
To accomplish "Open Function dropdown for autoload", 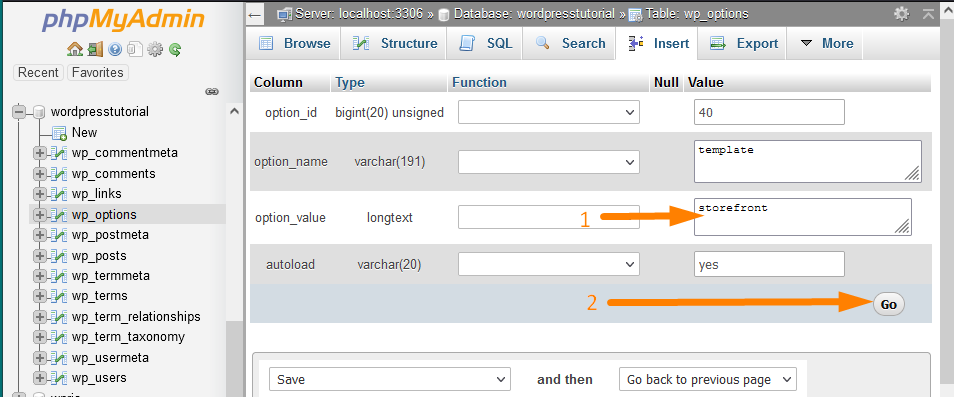I will pyautogui.click(x=549, y=264).
